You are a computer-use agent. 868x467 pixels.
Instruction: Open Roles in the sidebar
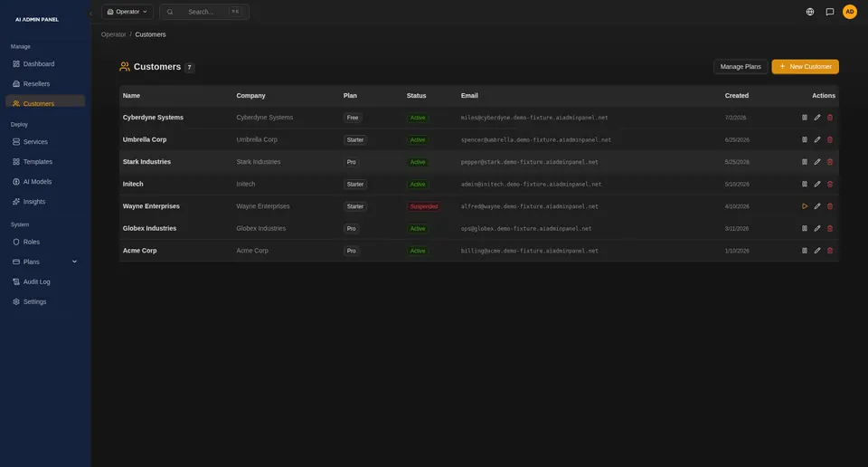click(x=45, y=242)
